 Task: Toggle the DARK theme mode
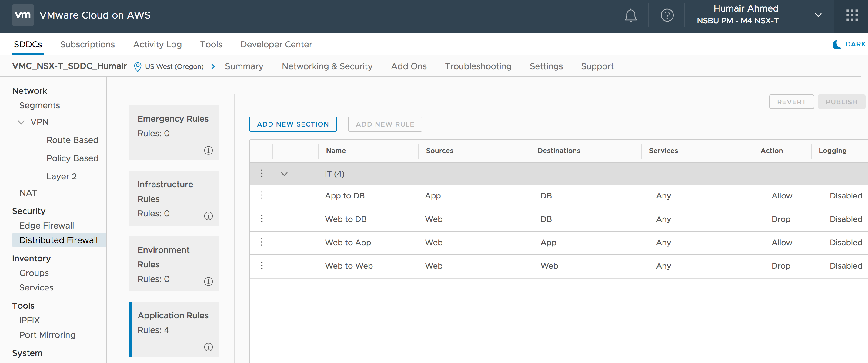point(849,44)
